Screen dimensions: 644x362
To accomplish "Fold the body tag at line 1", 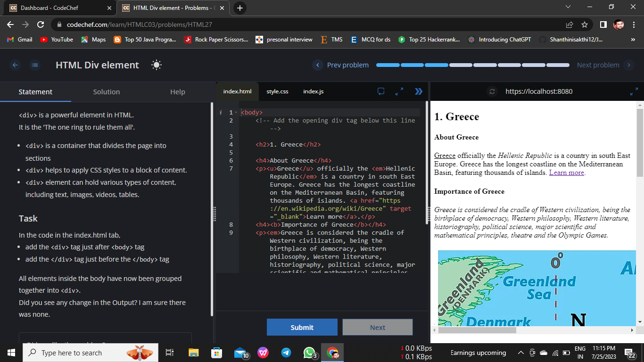I will click(236, 113).
